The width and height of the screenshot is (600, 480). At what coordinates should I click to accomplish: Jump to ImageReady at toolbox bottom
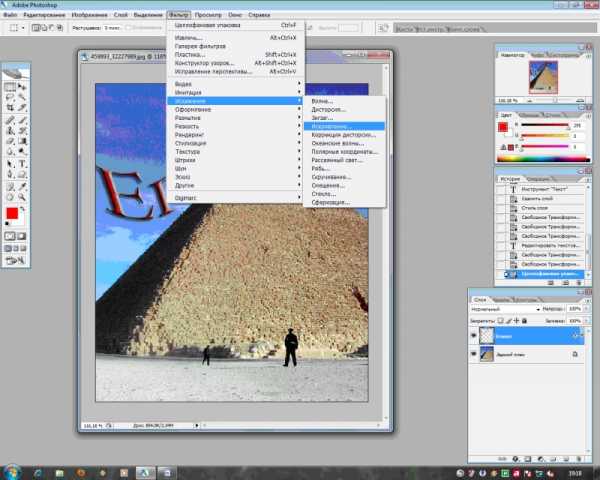[x=15, y=261]
